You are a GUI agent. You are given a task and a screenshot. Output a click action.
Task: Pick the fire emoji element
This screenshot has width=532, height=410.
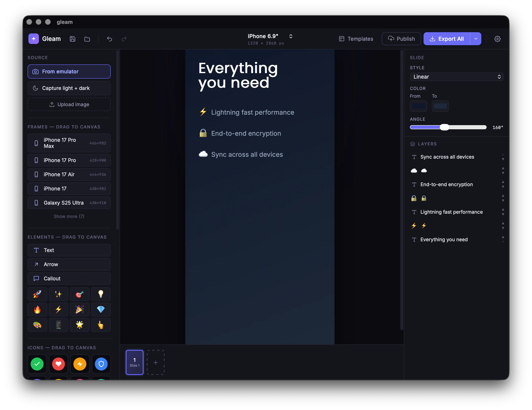click(x=37, y=310)
